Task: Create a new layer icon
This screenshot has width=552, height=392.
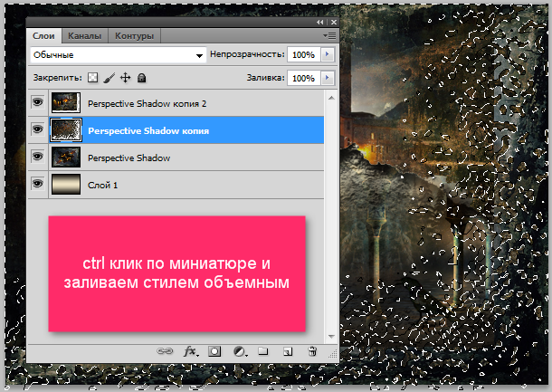Action: pyautogui.click(x=288, y=351)
